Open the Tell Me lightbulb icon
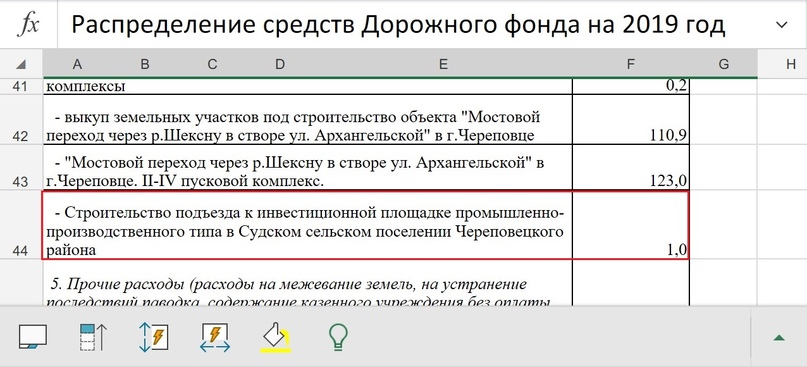This screenshot has height=367, width=807. point(338,337)
